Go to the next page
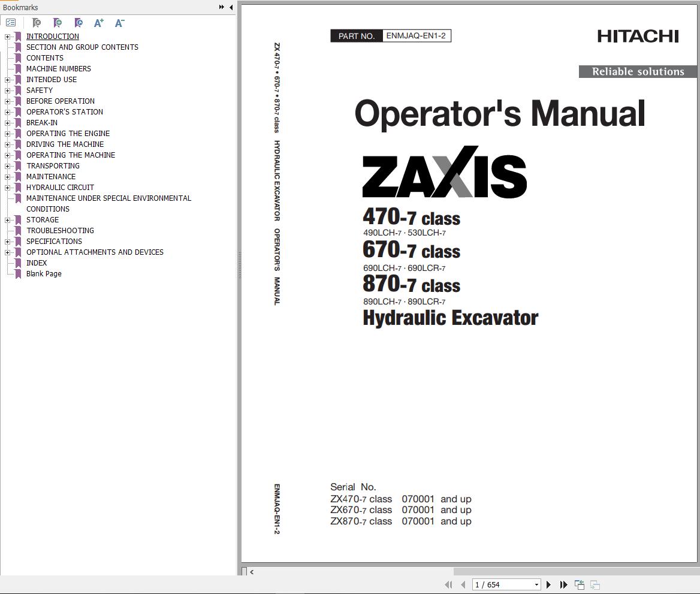700x594 pixels. click(x=548, y=584)
